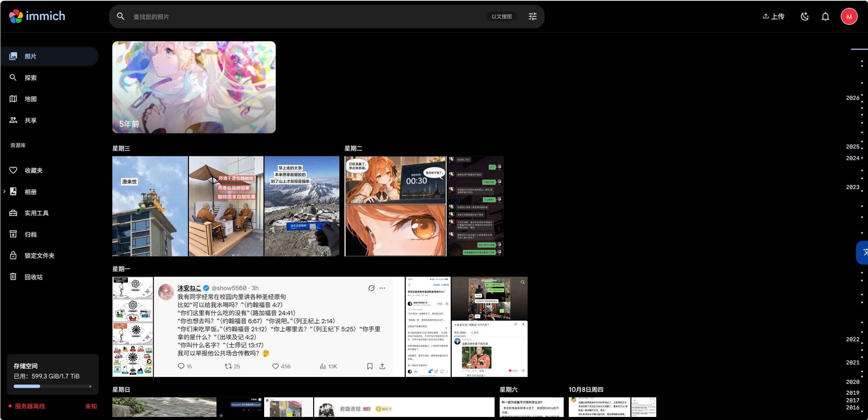Open the orange-haired anime girl comic
The height and width of the screenshot is (420, 868).
click(x=395, y=206)
